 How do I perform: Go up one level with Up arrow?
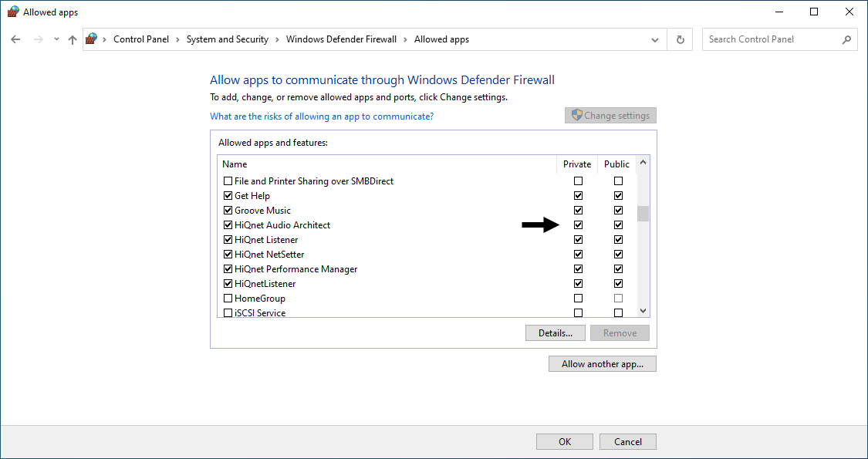click(72, 39)
